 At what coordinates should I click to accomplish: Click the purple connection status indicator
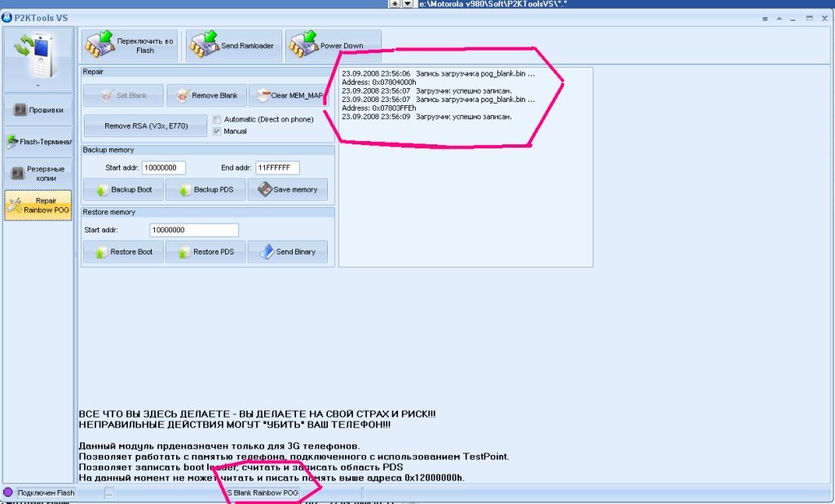click(x=8, y=493)
